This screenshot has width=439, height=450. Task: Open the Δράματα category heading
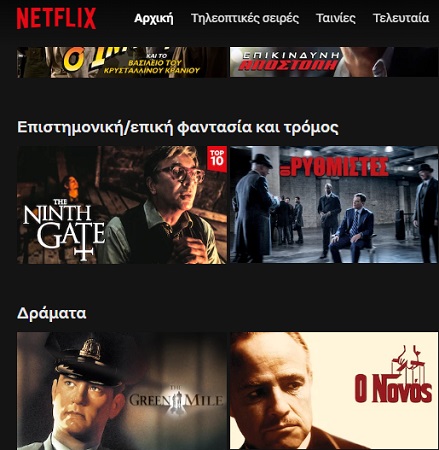(52, 313)
